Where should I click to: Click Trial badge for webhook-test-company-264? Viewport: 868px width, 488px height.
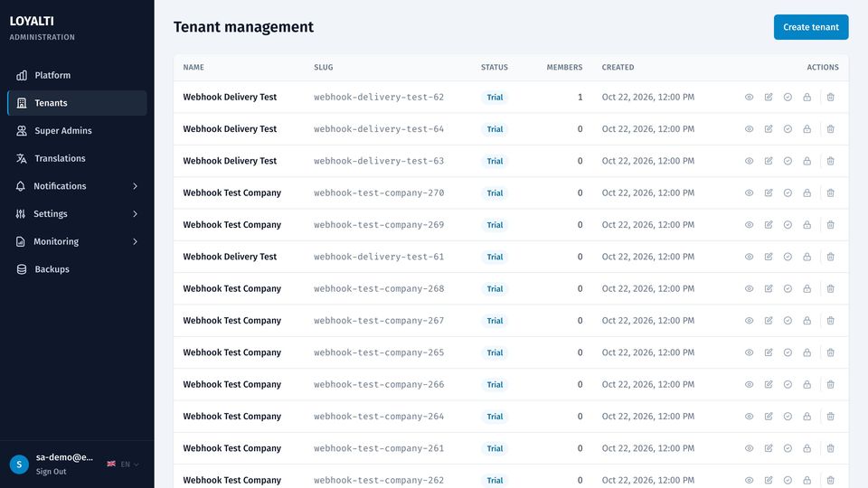tap(495, 417)
